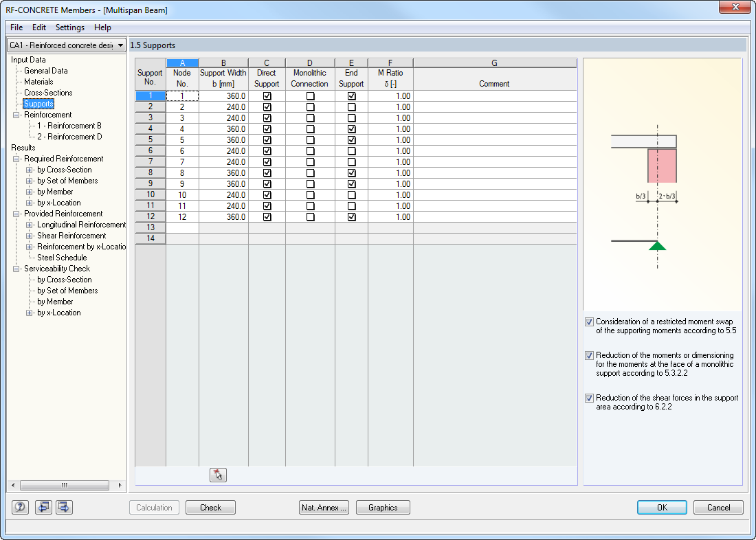Select Serviceability by Cross-Section item
The width and height of the screenshot is (756, 540).
tap(65, 280)
